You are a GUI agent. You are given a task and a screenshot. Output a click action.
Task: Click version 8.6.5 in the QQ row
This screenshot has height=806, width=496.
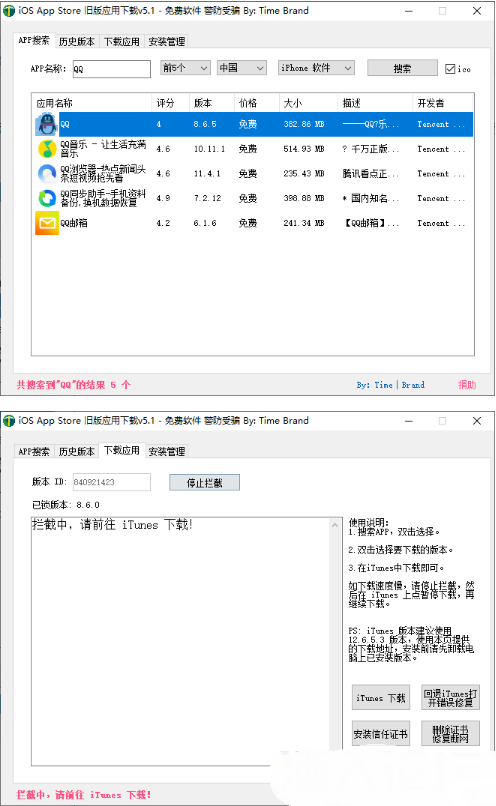205,124
